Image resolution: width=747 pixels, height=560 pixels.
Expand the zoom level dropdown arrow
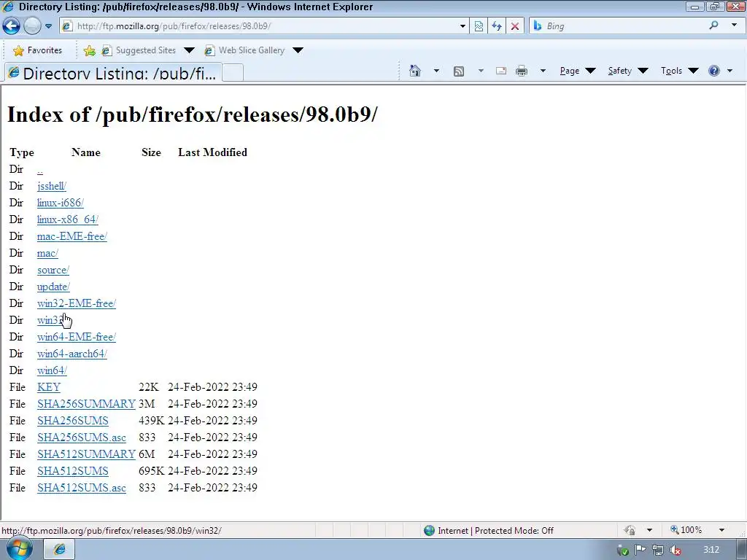[721, 530]
